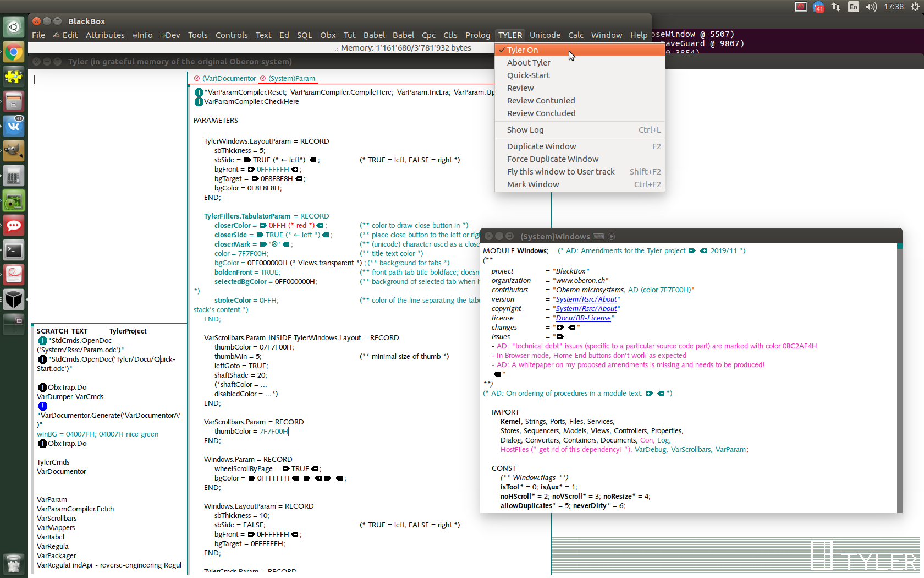The image size is (924, 578).
Task: Follow the Docu/BB-License link
Action: 583,318
